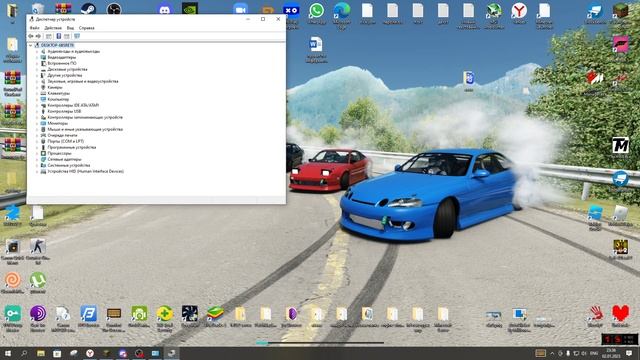Image resolution: width=640 pixels, height=360 pixels.
Task: Click the ENG language indicator in tray
Action: (x=594, y=353)
